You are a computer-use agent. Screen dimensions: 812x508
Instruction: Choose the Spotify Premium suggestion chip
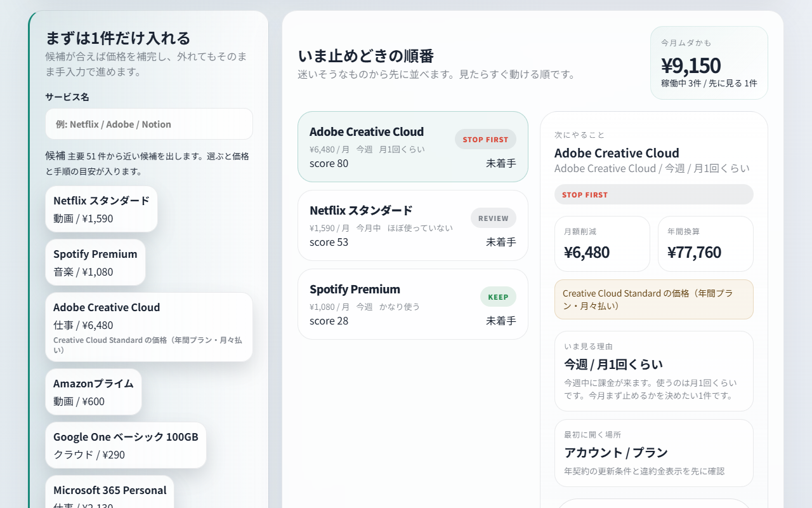[x=95, y=262]
